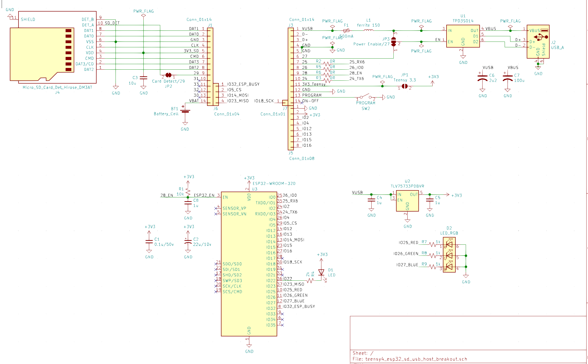588x364 pixels.
Task: Select capacitor C3 symbol near PWR_FLAG
Action: pyautogui.click(x=143, y=78)
